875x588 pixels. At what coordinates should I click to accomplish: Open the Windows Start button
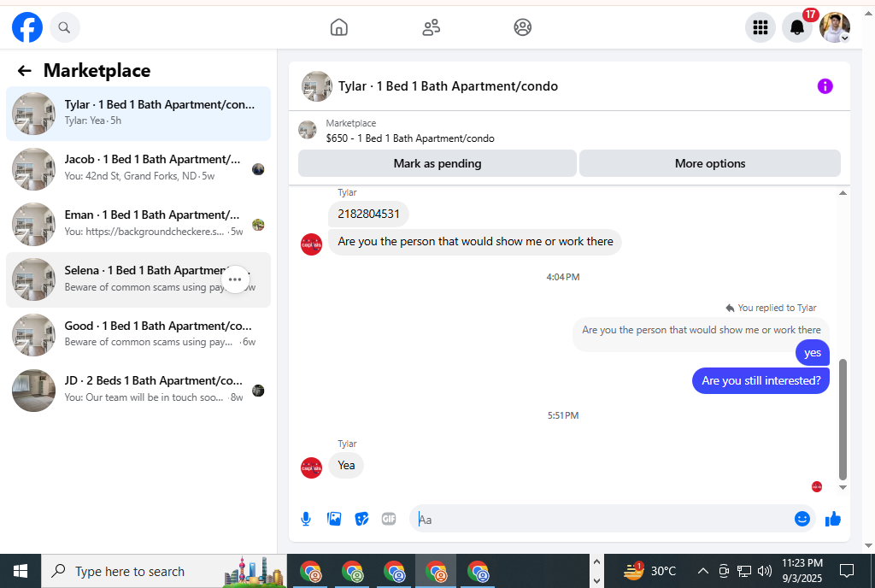pyautogui.click(x=21, y=571)
